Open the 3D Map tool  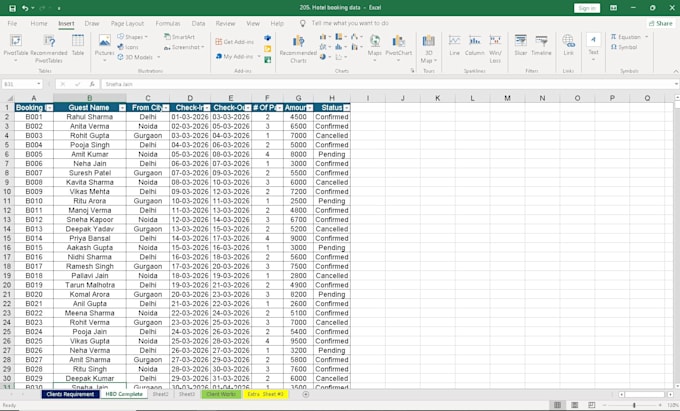tap(428, 49)
